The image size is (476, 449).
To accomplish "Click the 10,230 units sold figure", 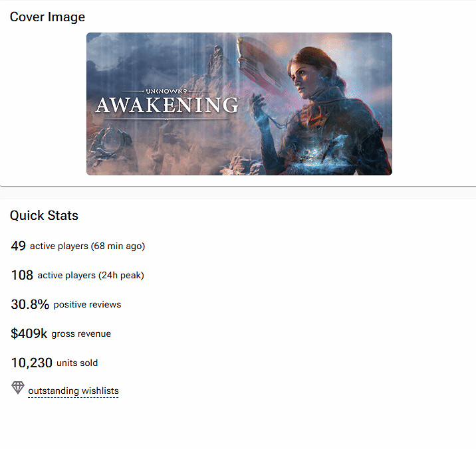I will 31,363.
